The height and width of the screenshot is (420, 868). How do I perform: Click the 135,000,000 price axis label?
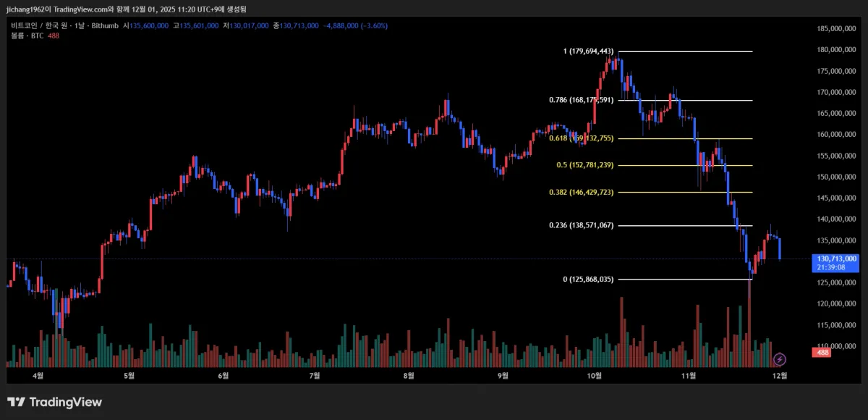coord(837,240)
